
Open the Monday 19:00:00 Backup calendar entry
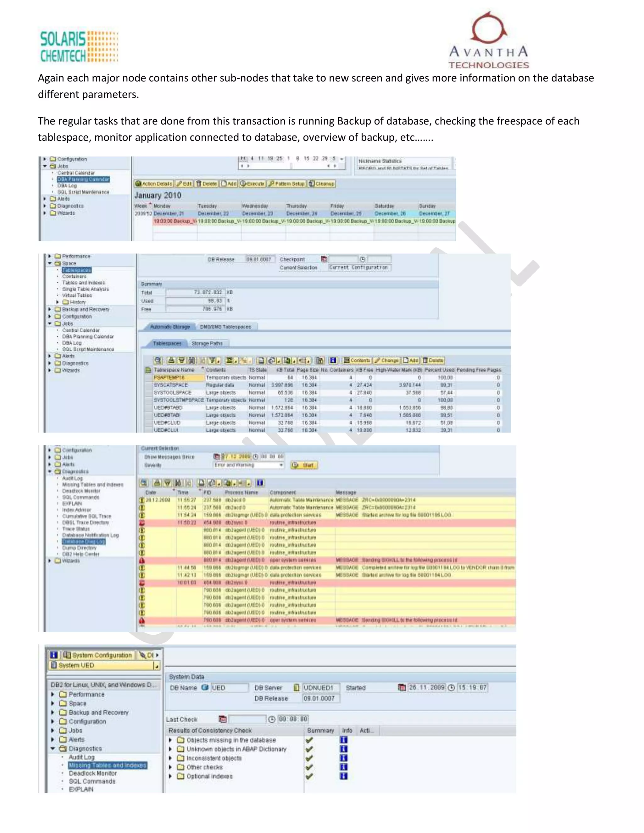[175, 221]
